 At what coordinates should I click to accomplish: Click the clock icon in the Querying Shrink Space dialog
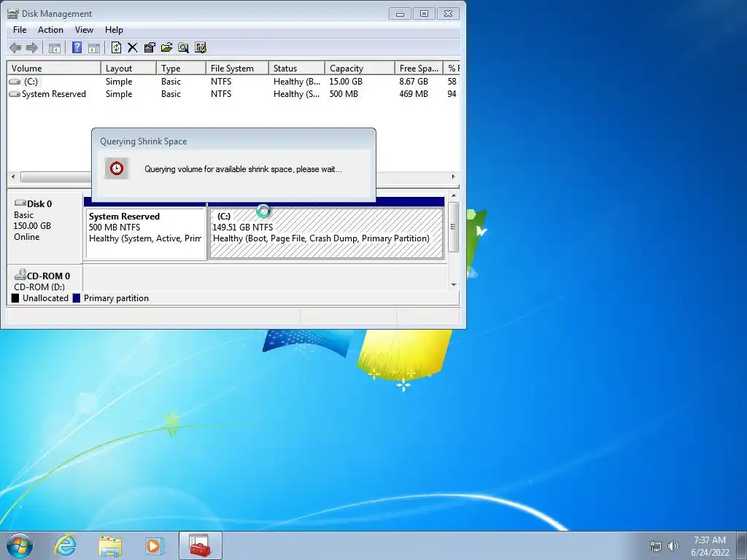[117, 168]
